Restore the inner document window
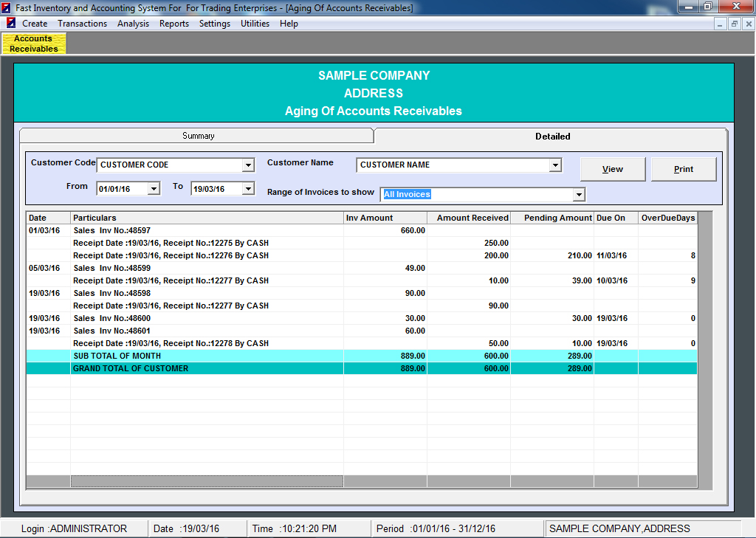This screenshot has width=756, height=538. 734,24
